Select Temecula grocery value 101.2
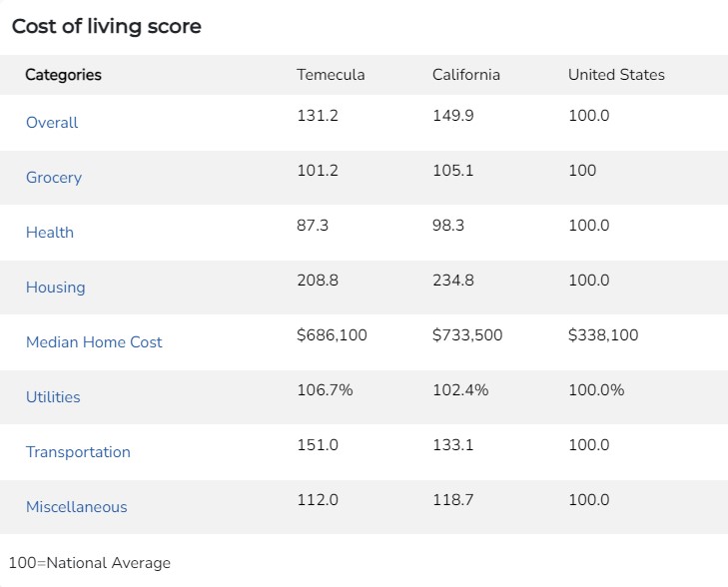The height and width of the screenshot is (587, 728). tap(318, 171)
